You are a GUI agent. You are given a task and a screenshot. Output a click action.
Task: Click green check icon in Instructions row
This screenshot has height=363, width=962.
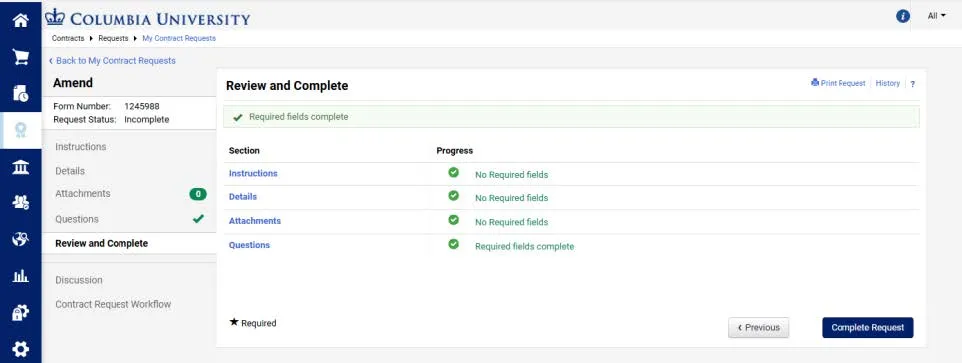point(453,172)
